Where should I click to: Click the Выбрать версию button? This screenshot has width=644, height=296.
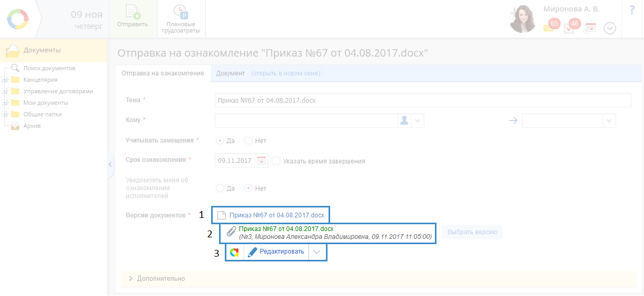coord(472,232)
